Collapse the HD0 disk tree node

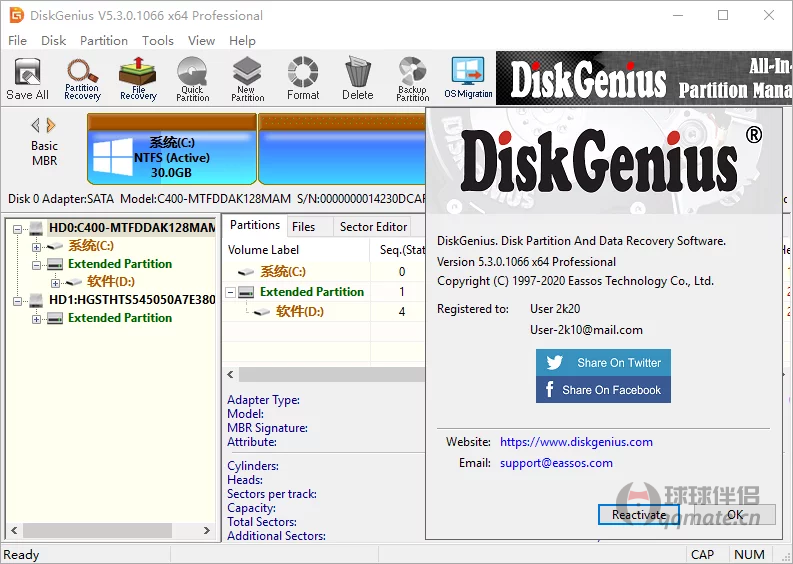[x=18, y=228]
